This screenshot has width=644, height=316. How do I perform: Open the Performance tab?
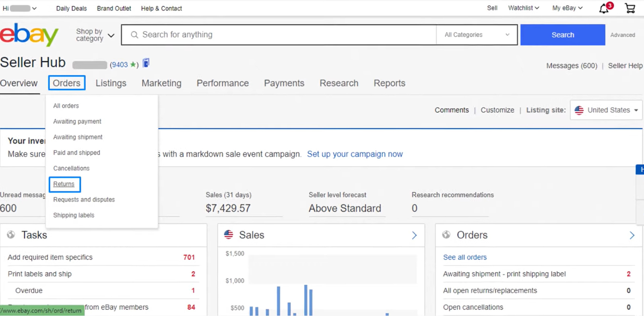coord(223,83)
